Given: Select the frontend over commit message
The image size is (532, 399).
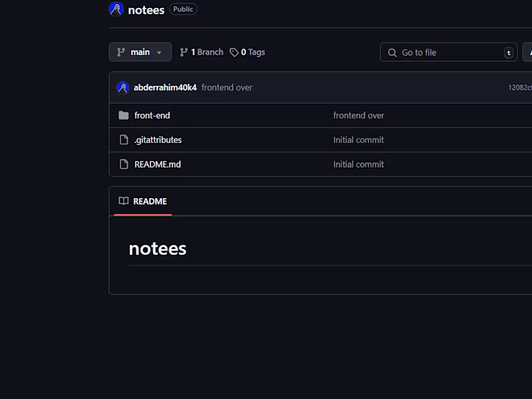Looking at the screenshot, I should 227,87.
